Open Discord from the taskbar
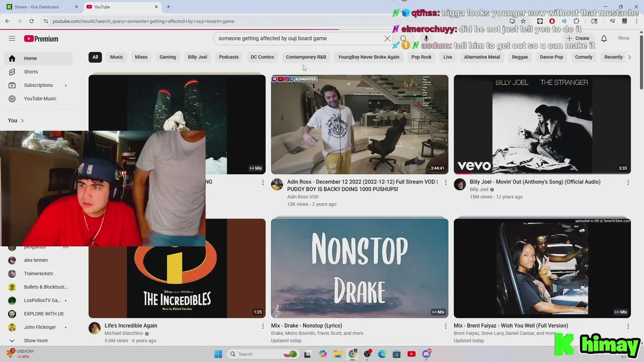Viewport: 644px width, 362px height. (x=427, y=354)
